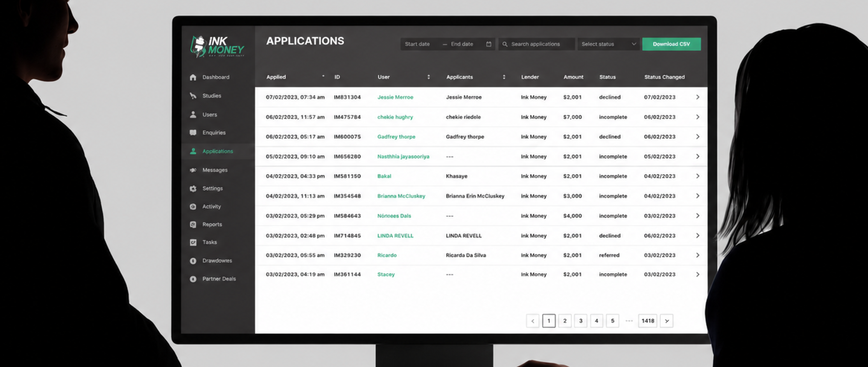Image resolution: width=868 pixels, height=367 pixels.
Task: Expand row IM581150 with its chevron
Action: tap(697, 176)
